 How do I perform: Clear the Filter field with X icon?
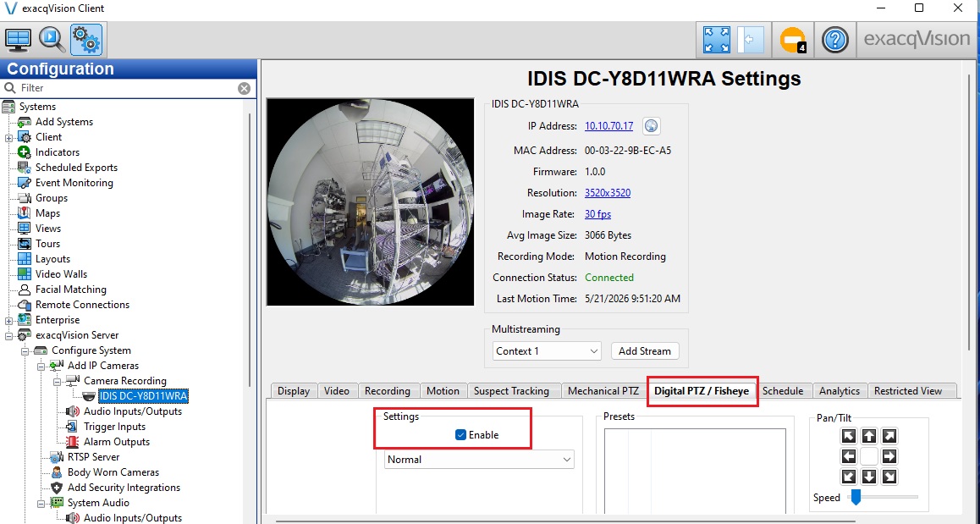tap(245, 88)
